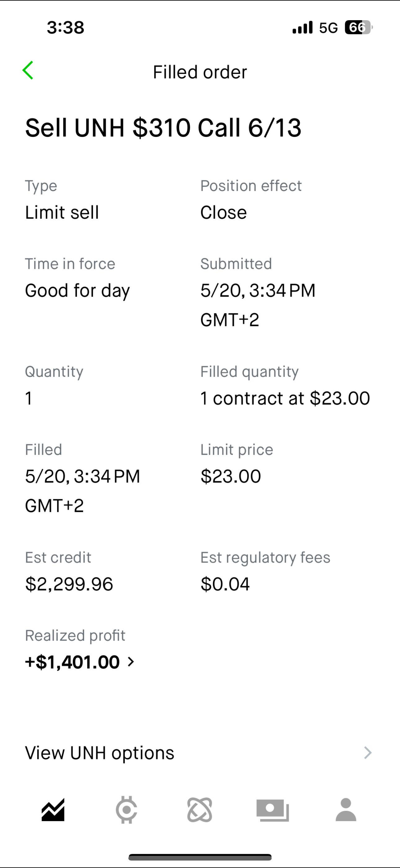Tap the home indicator bar
400x868 pixels.
tap(200, 857)
